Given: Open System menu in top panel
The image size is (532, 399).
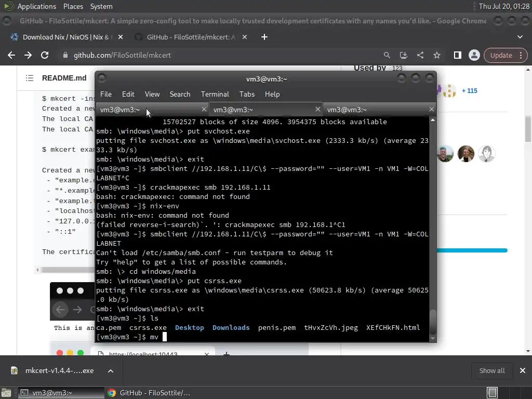Looking at the screenshot, I should [101, 6].
